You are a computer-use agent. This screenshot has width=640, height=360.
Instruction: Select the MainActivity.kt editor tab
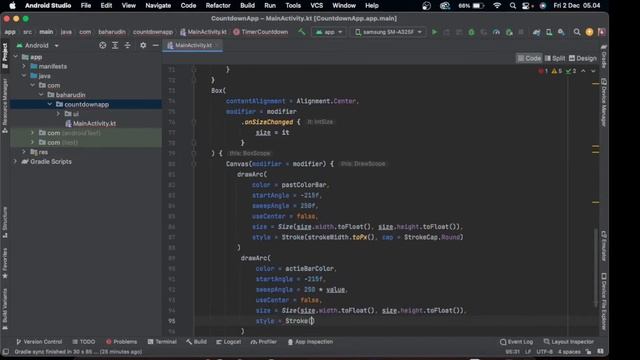pos(193,45)
